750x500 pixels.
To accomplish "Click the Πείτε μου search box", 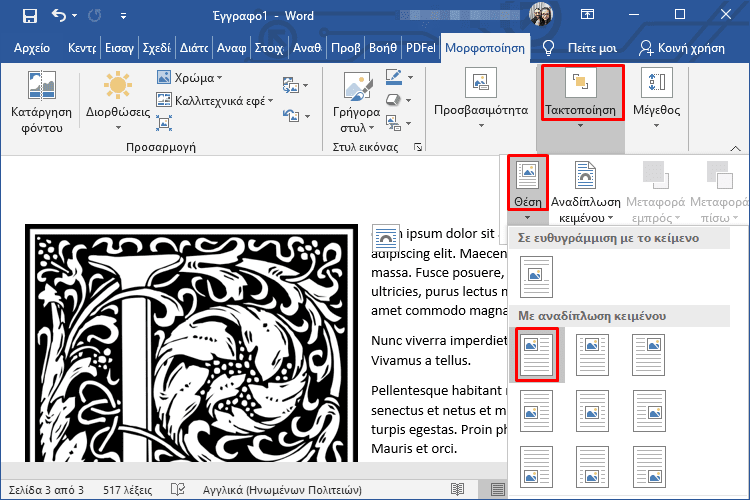I will point(580,48).
